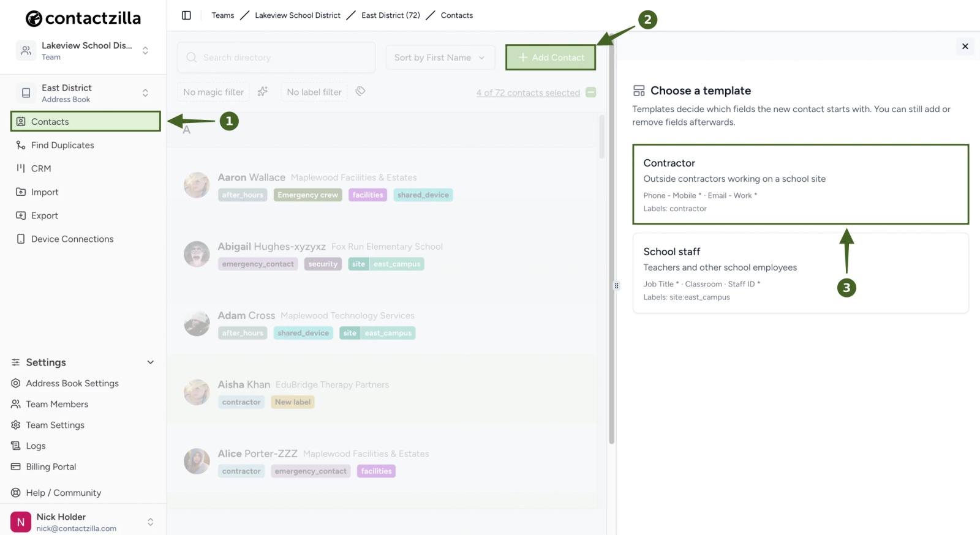The width and height of the screenshot is (980, 535).
Task: Click Aisha Khan's New label tag
Action: point(293,402)
